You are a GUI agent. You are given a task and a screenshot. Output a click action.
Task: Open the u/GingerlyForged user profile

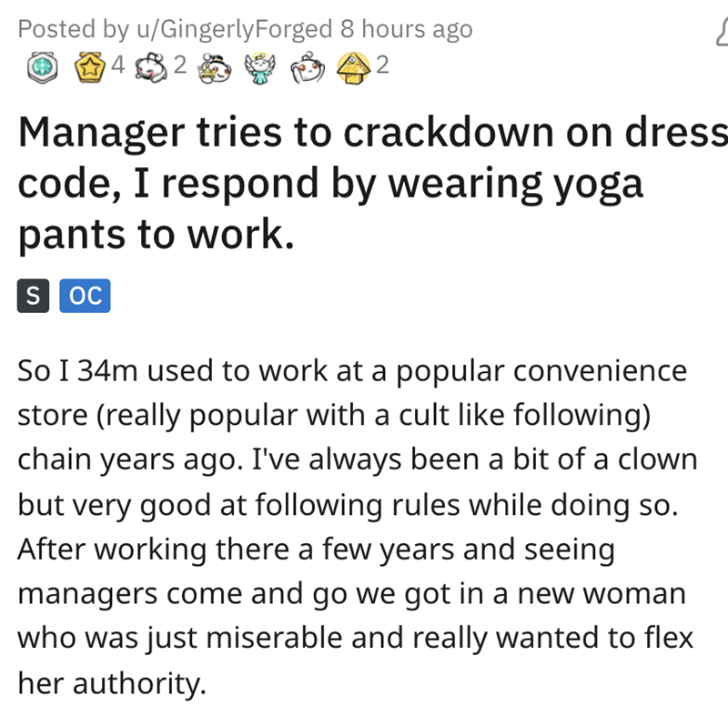tap(233, 29)
